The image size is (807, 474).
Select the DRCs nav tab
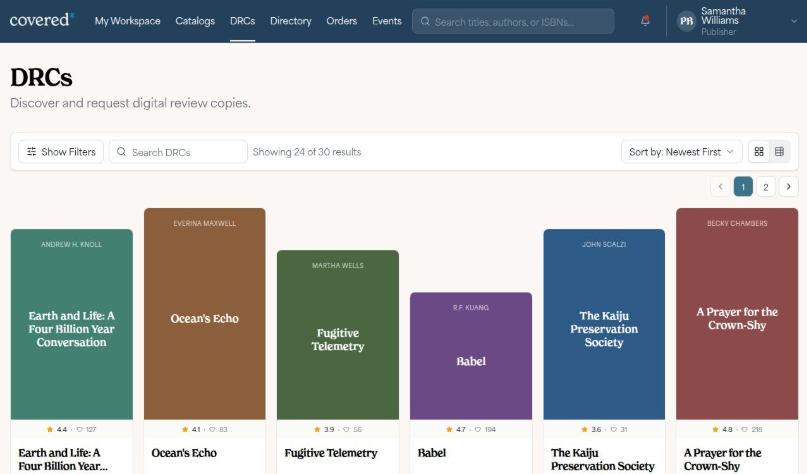(242, 21)
